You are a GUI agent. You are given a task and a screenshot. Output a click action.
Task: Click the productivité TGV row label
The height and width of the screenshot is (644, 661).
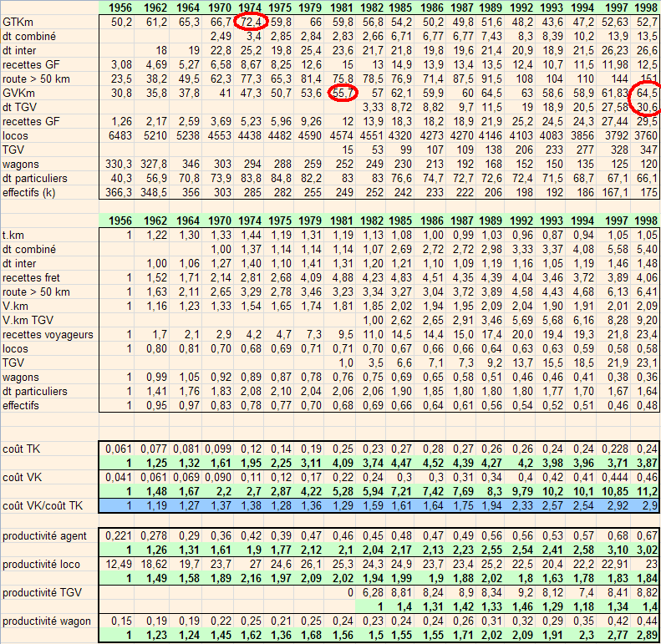coord(42,592)
